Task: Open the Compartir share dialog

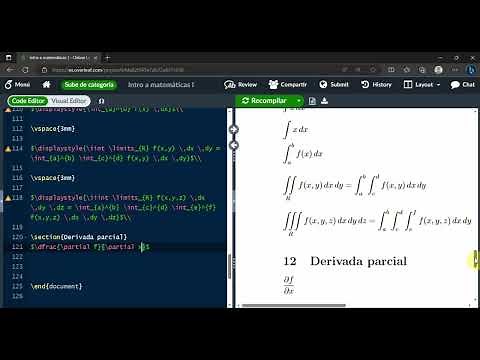Action: click(x=288, y=85)
